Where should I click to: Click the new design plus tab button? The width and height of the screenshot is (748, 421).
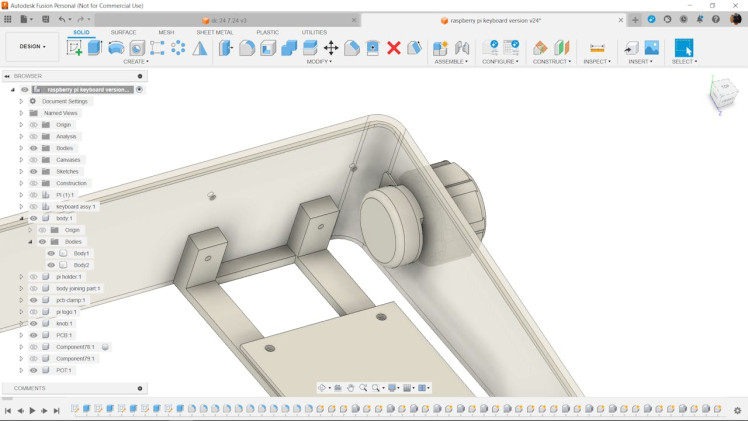[x=635, y=19]
